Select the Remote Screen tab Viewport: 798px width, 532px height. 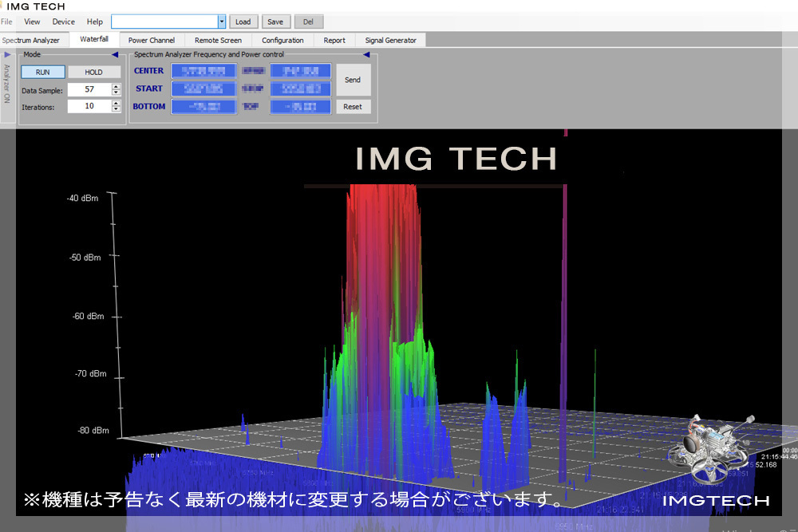(x=218, y=40)
